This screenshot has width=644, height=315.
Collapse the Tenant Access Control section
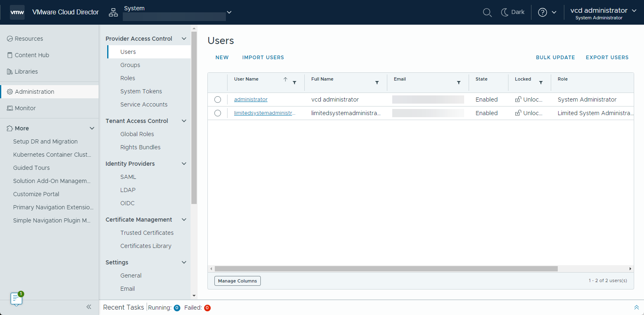click(x=184, y=121)
